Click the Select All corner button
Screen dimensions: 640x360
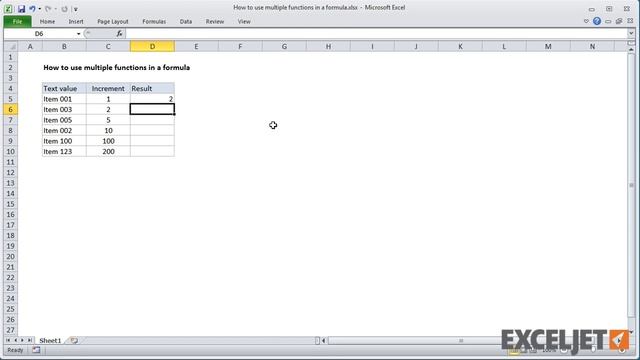11,47
